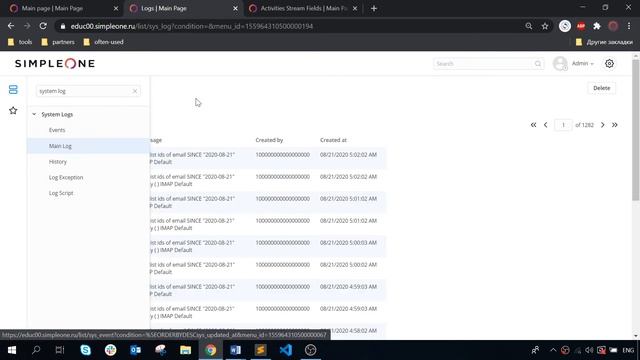Open Log Exception menu item
The width and height of the screenshot is (640, 360).
click(66, 177)
